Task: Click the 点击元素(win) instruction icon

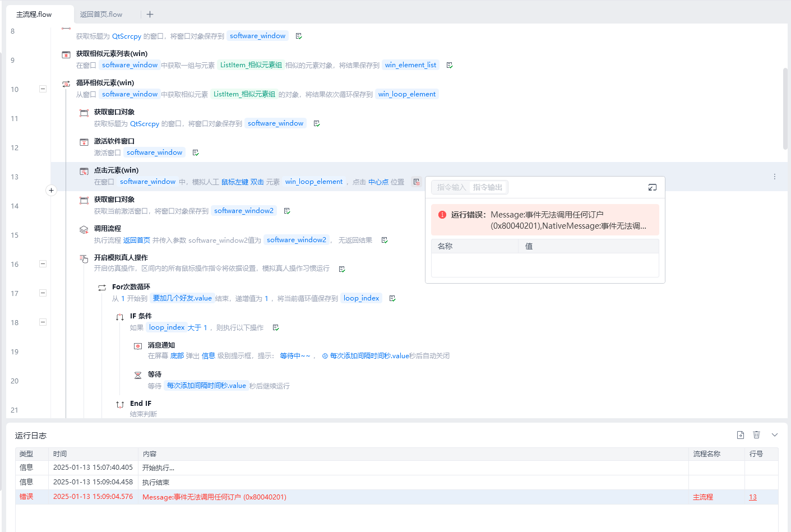Action: click(84, 171)
